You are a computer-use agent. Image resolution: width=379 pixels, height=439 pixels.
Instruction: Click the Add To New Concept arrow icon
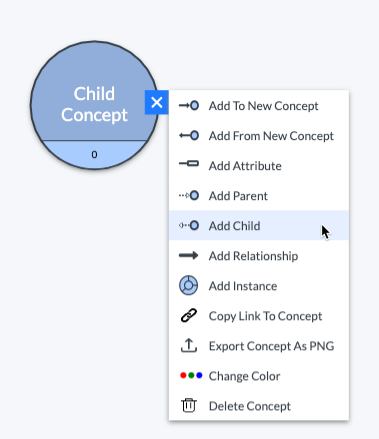(x=189, y=106)
